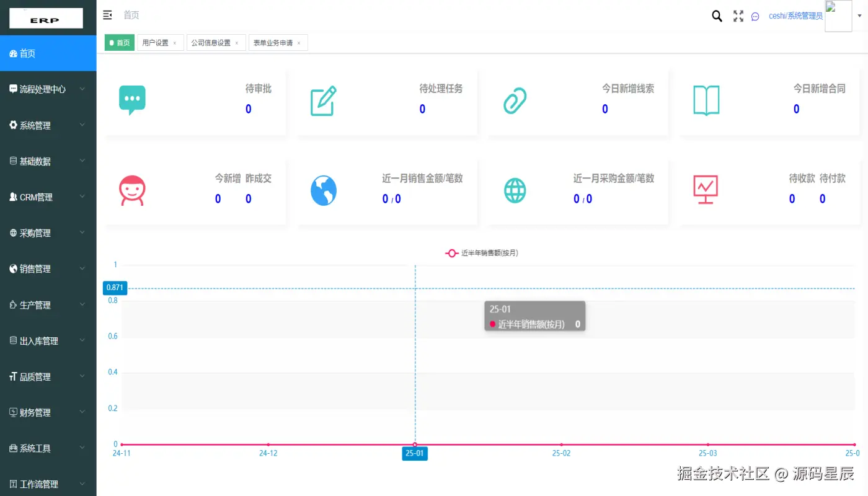Click the 销售管理 earth icon
Image resolution: width=868 pixels, height=496 pixels.
click(13, 269)
